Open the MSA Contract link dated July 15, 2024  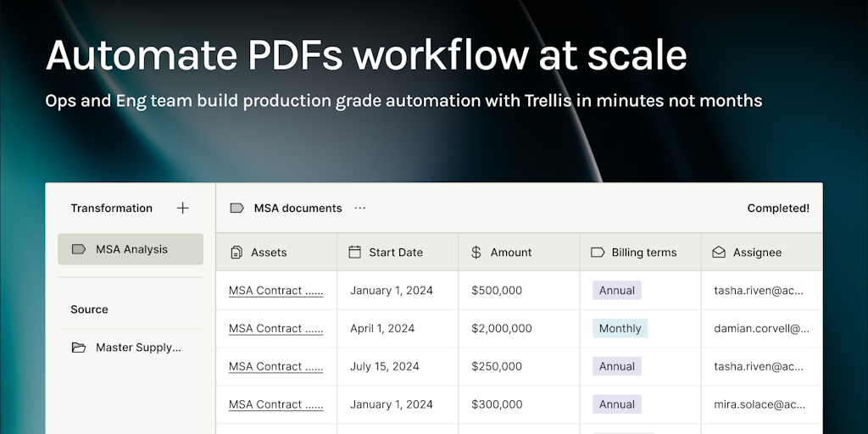coord(275,367)
